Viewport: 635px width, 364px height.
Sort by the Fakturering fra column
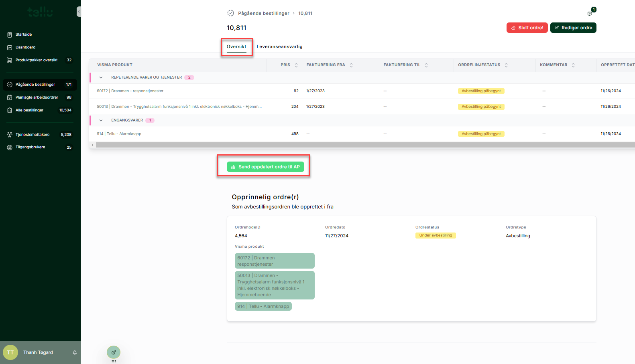point(351,65)
